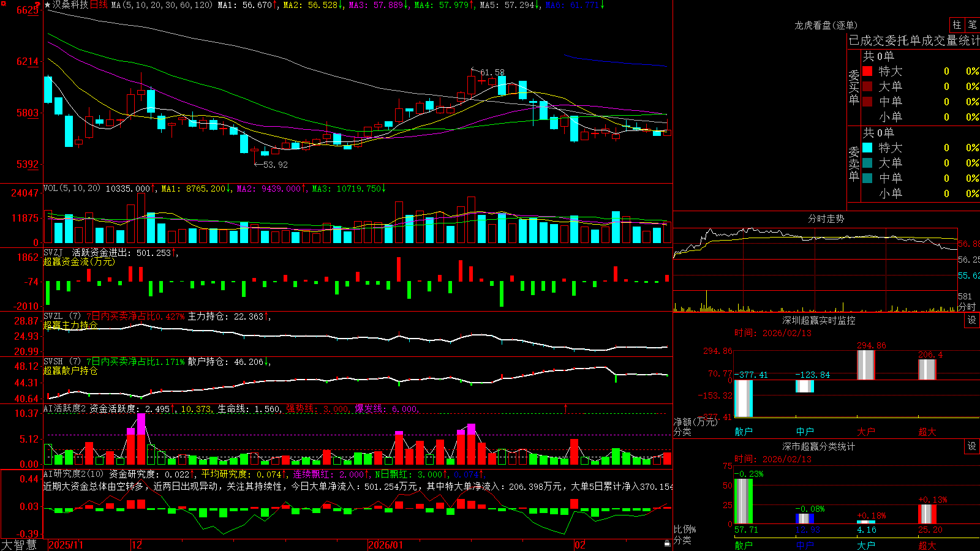Click cyan 特大 swatch under 委卖单

click(x=867, y=148)
